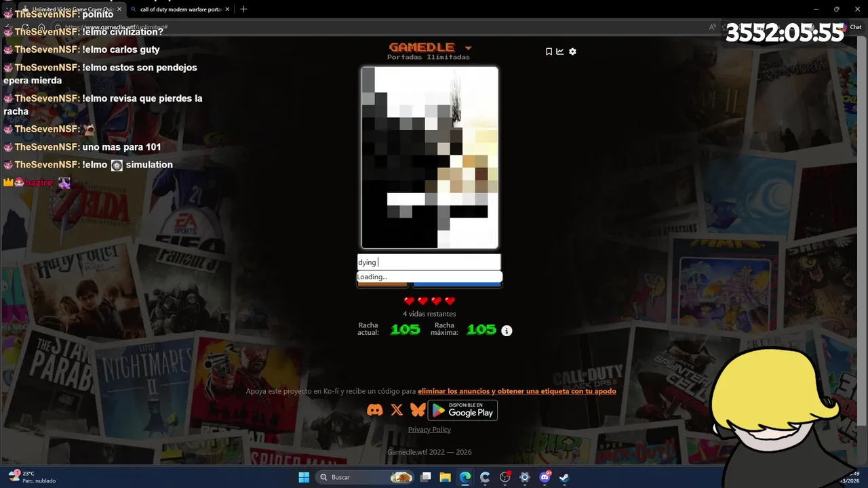Click the info icon next to Racha máxima

(507, 331)
